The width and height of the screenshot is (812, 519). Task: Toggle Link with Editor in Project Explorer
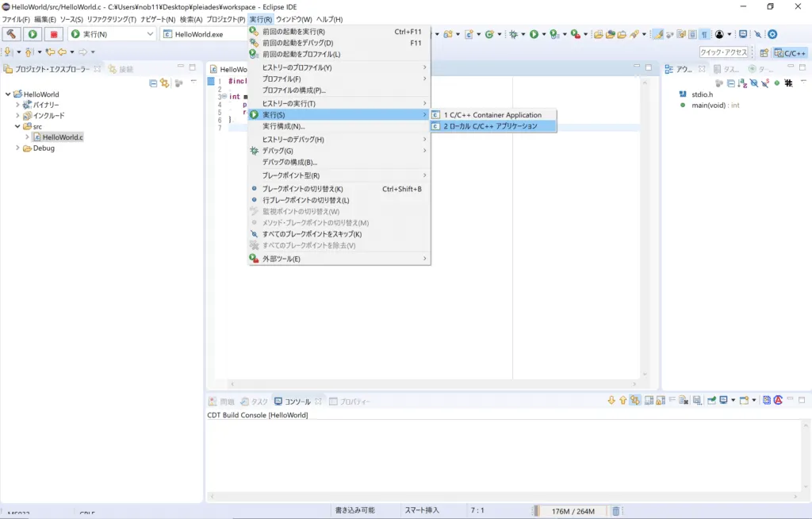pyautogui.click(x=165, y=83)
